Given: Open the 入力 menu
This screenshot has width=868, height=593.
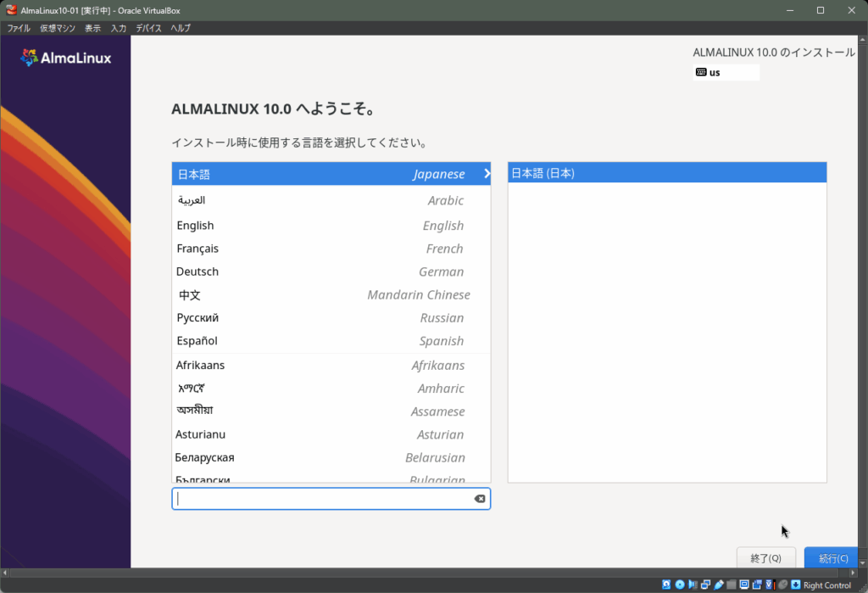Looking at the screenshot, I should [x=119, y=28].
